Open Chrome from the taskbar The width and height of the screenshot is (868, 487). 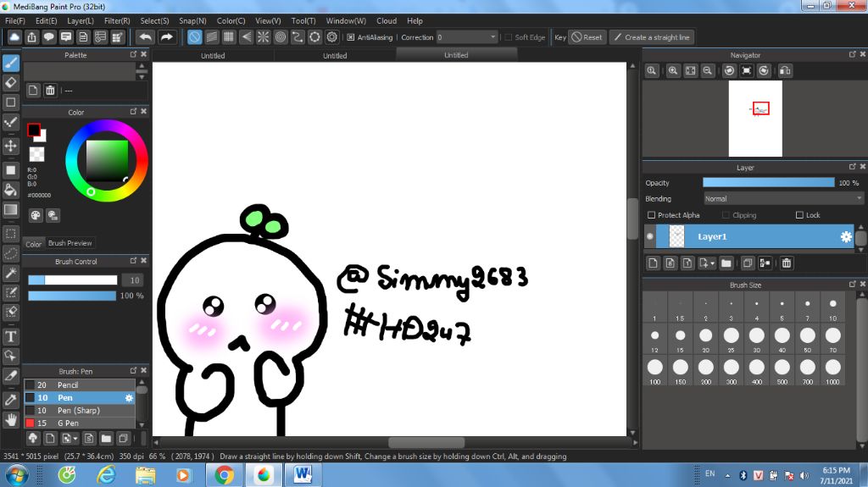pyautogui.click(x=224, y=475)
